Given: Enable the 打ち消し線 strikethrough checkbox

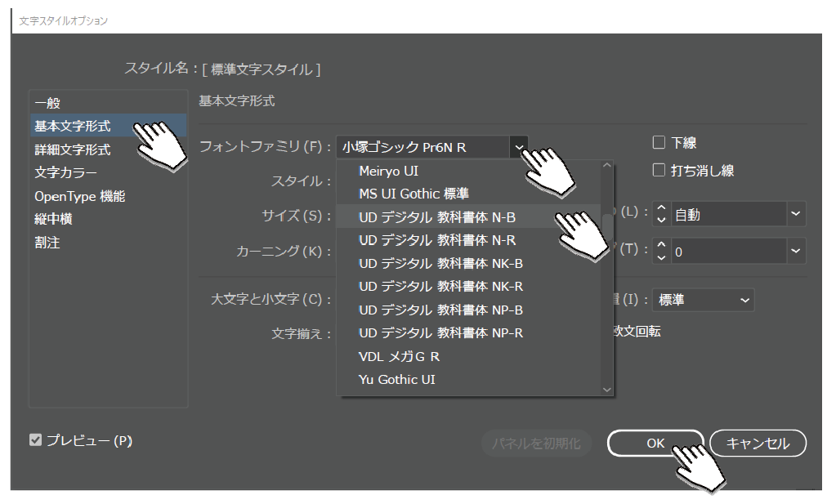Looking at the screenshot, I should [659, 171].
